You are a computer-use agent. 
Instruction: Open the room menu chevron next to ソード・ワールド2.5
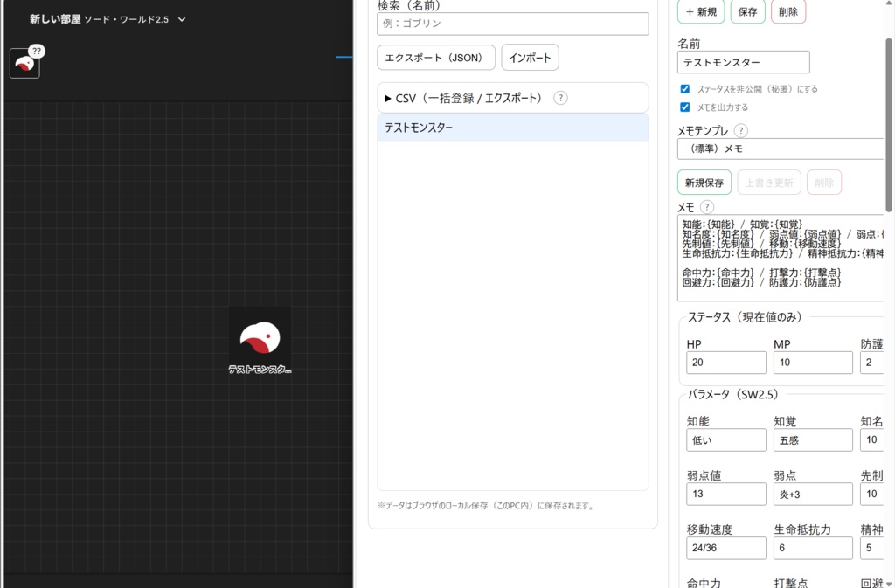click(x=183, y=18)
